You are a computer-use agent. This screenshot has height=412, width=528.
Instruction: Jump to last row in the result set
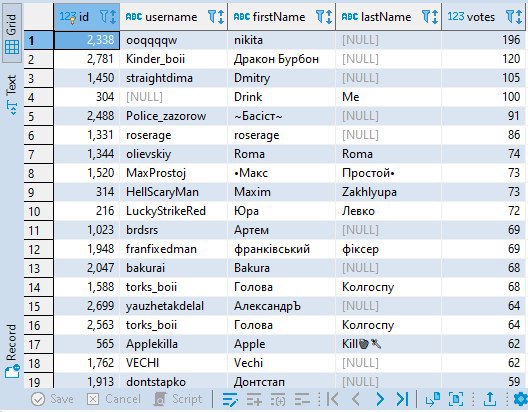(402, 400)
